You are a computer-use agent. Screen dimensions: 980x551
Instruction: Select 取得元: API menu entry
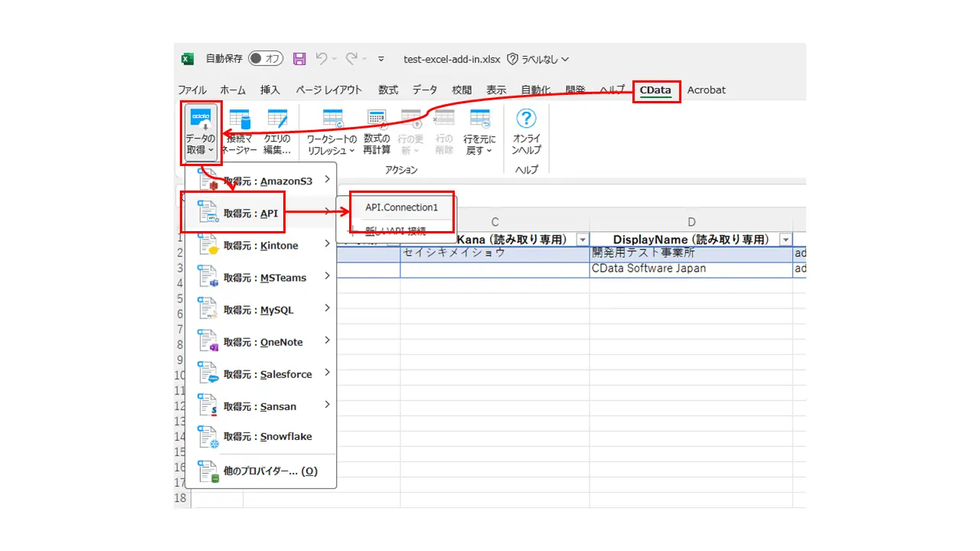point(260,214)
